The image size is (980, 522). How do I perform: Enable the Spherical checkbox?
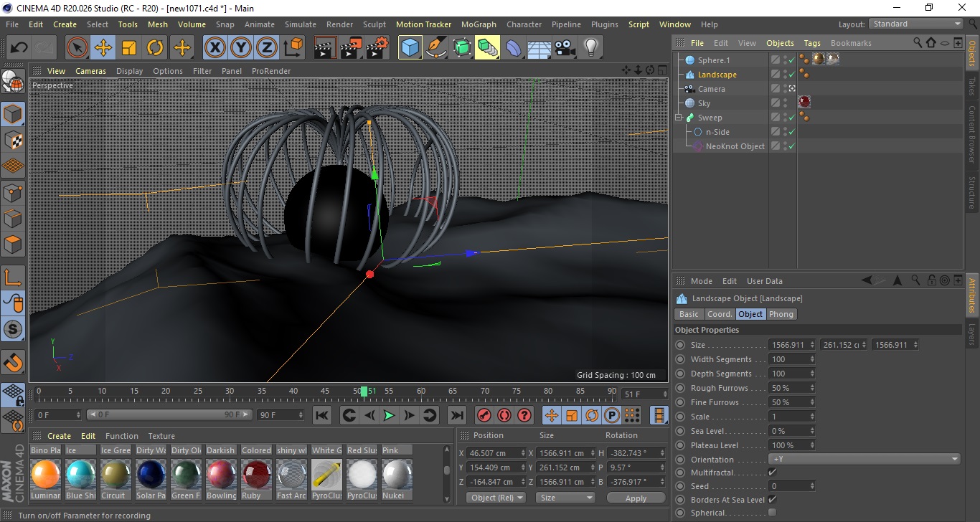(772, 513)
